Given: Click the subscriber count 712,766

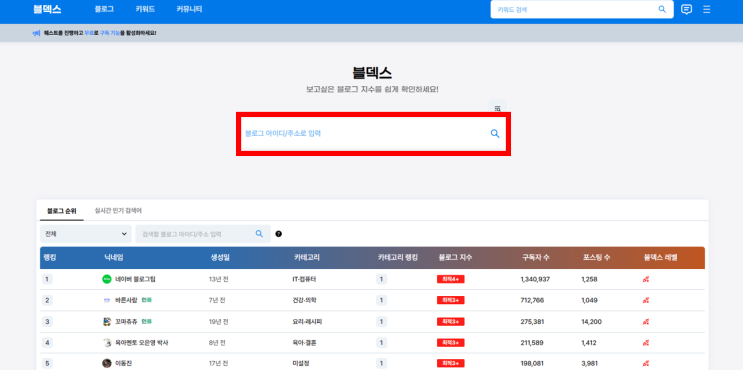Looking at the screenshot, I should [532, 300].
